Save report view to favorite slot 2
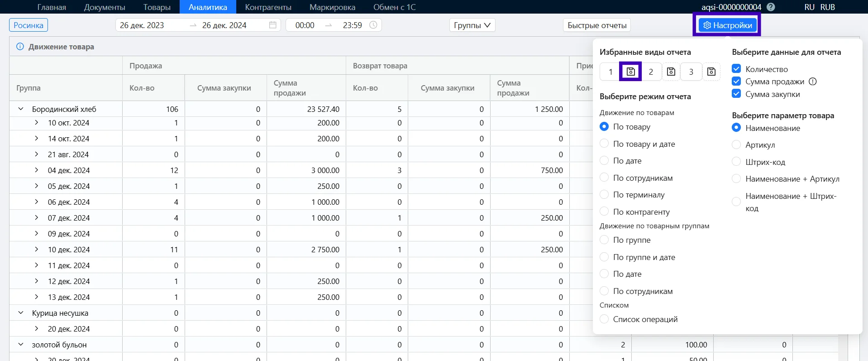 pyautogui.click(x=671, y=72)
